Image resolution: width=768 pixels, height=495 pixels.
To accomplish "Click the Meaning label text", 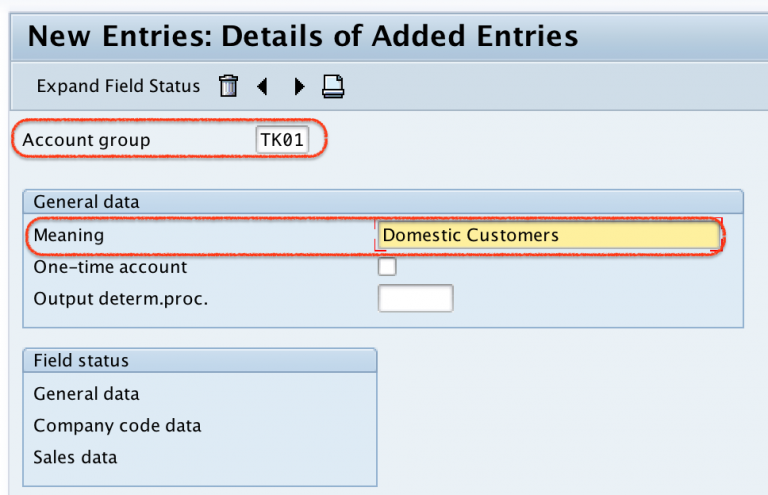I will (x=69, y=236).
